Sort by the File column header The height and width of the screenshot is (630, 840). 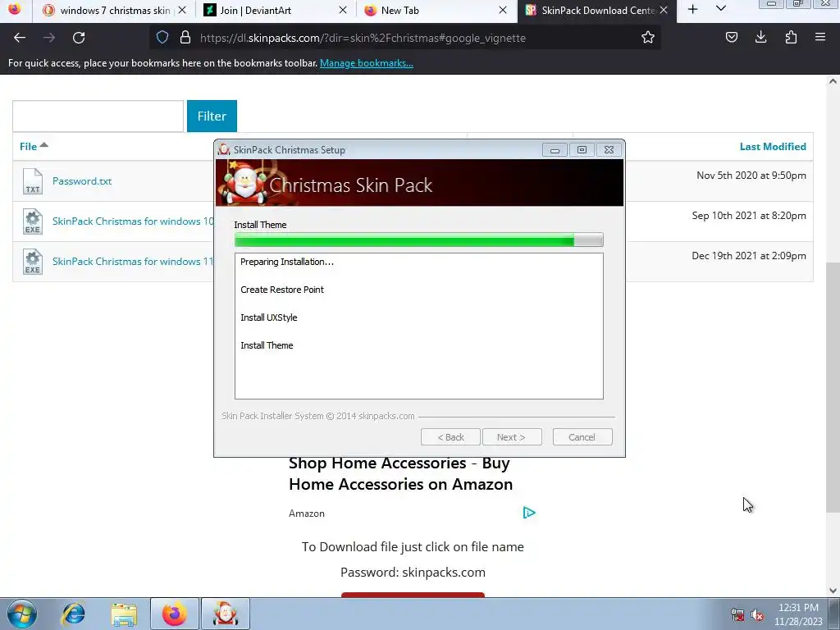[x=33, y=146]
